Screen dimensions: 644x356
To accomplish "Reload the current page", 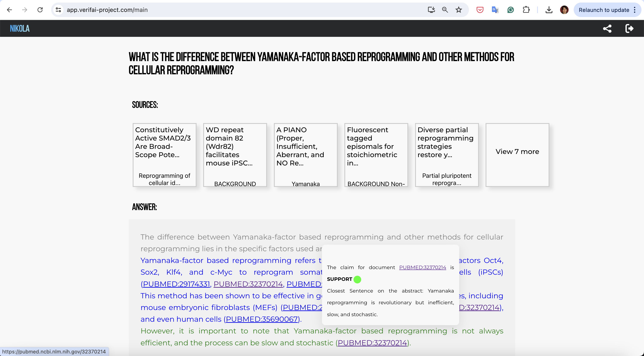I will tap(40, 10).
